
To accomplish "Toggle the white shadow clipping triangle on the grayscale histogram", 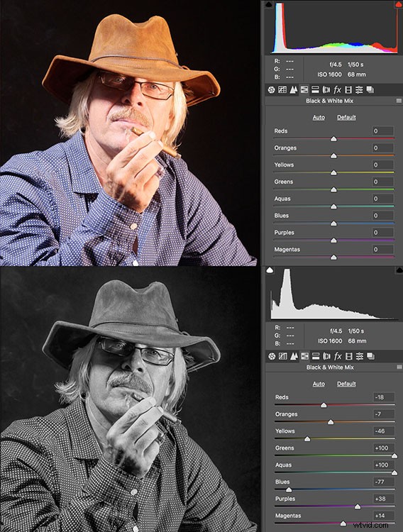I will (x=270, y=270).
